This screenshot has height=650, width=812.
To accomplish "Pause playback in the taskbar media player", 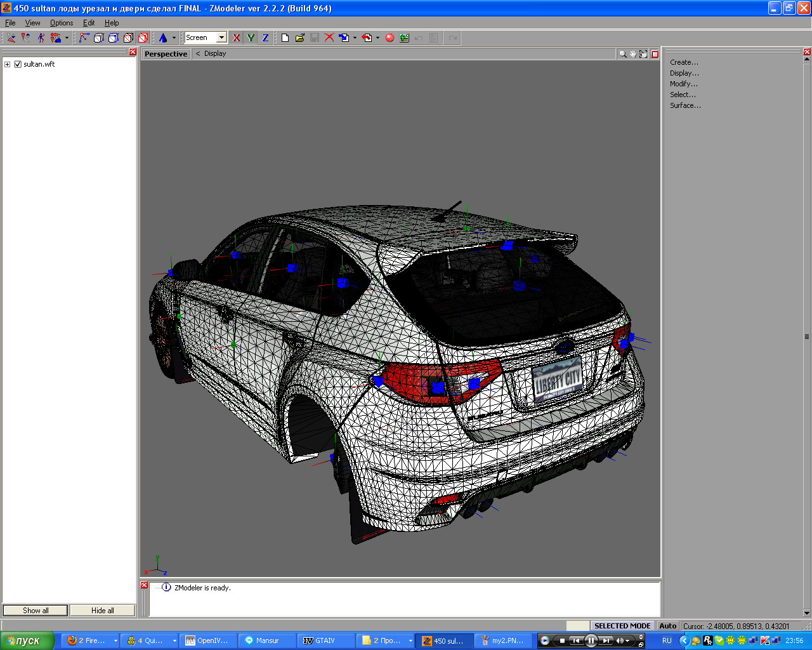I will click(x=591, y=640).
